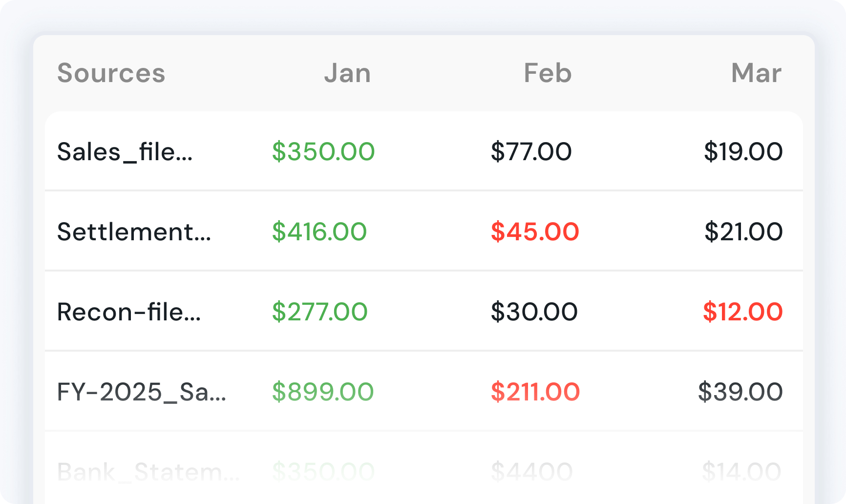This screenshot has width=846, height=504.
Task: Select the Sales_file... source row name
Action: (125, 151)
